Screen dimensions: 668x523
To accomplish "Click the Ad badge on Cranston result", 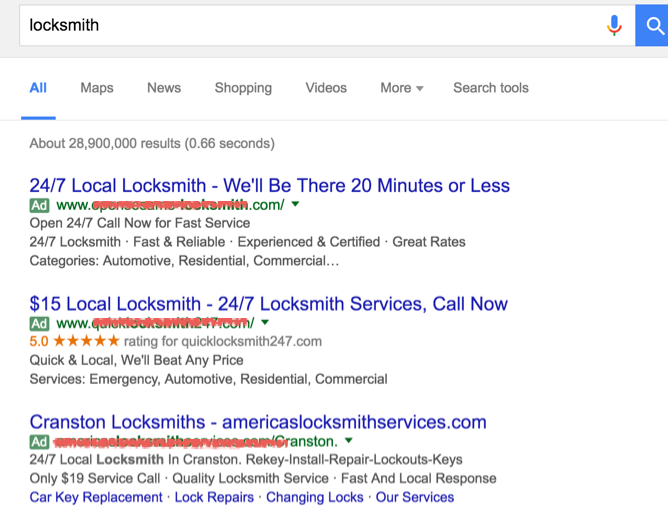I will coord(39,441).
